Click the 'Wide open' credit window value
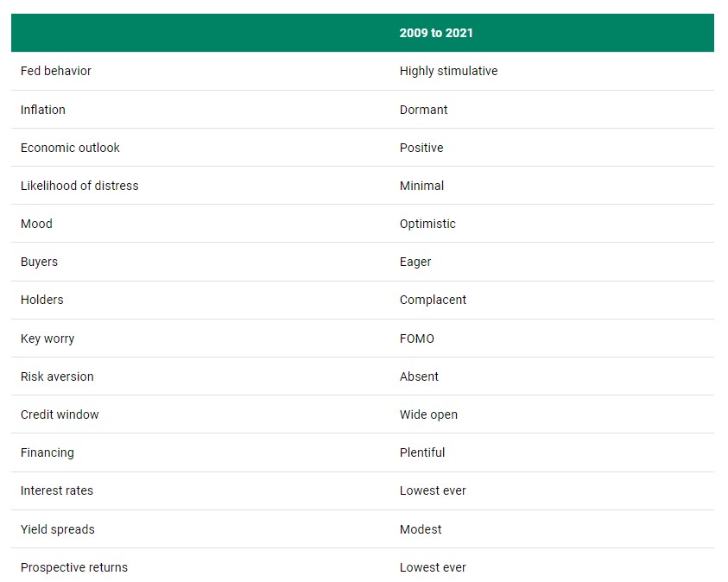This screenshot has width=728, height=582. coord(428,414)
